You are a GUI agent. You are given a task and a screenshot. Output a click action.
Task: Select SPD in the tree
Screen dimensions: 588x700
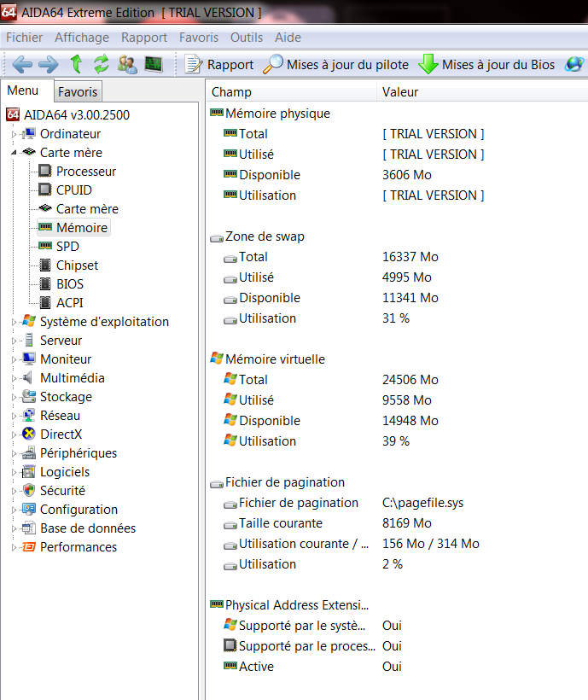coord(67,247)
